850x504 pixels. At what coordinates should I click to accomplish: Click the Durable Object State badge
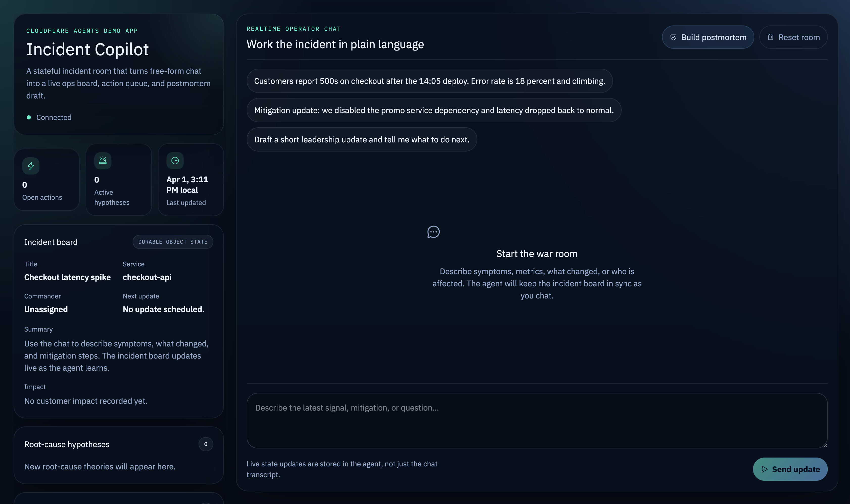pyautogui.click(x=173, y=242)
